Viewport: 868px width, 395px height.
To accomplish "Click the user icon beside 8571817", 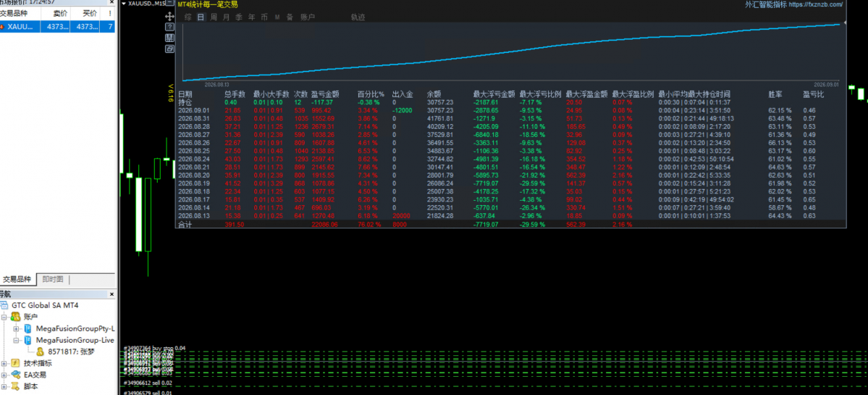I will coord(40,352).
